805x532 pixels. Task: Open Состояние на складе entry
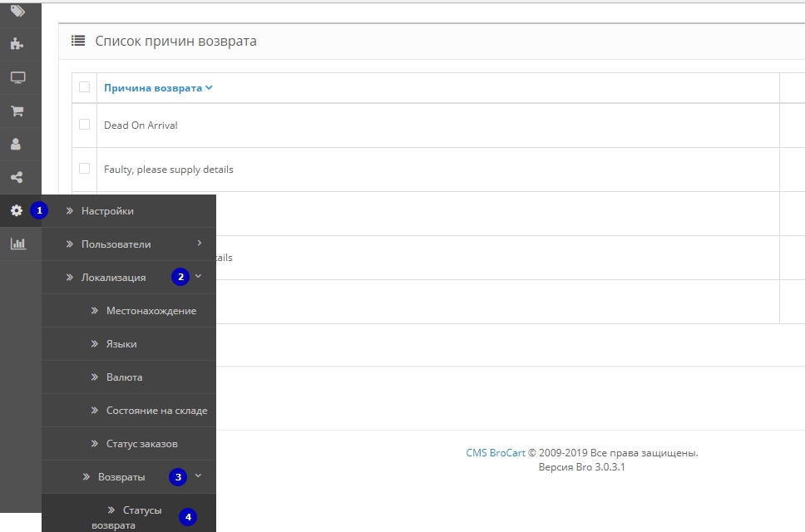click(x=128, y=411)
